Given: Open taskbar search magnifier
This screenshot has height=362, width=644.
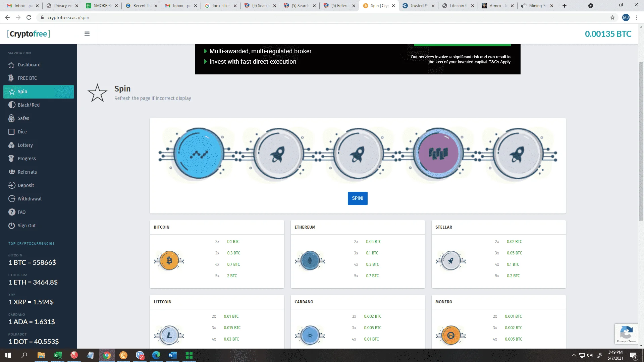Looking at the screenshot, I should coord(24,355).
